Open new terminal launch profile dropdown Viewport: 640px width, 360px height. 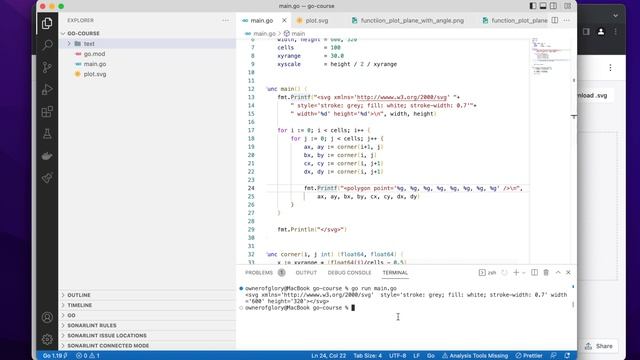tap(524, 273)
